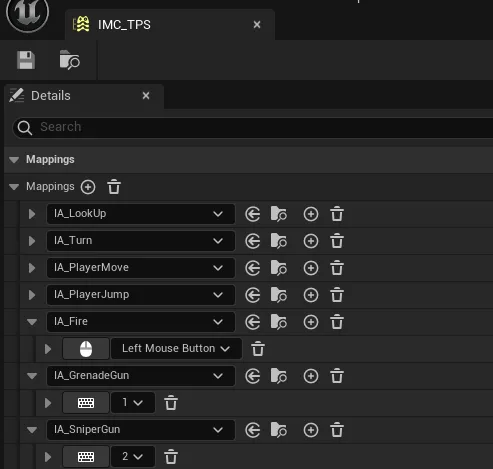The height and width of the screenshot is (469, 493).
Task: Open the IA_PlayerJump asset dropdown
Action: (141, 295)
